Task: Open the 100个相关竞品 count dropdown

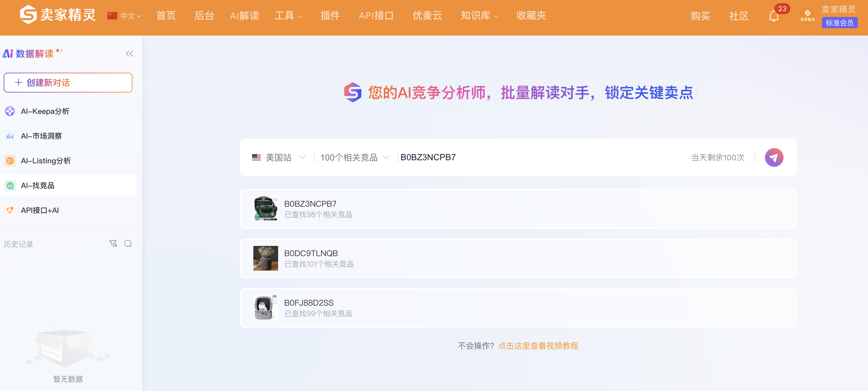Action: 354,157
